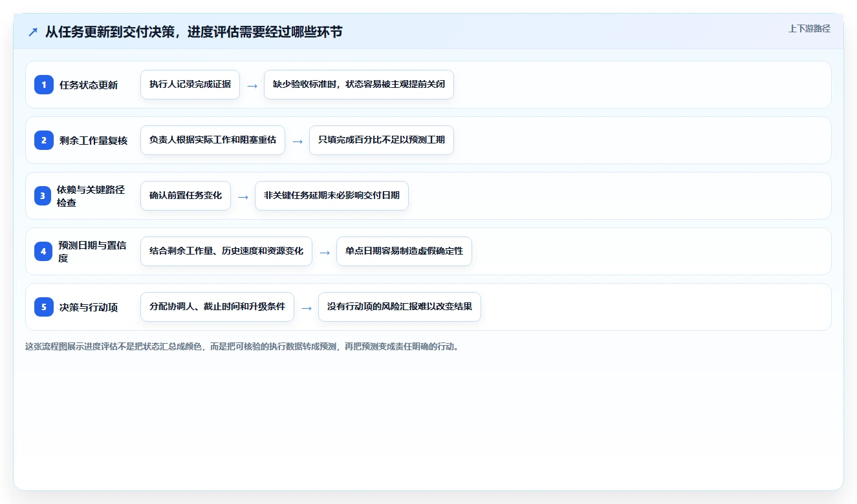Click the 负责人根据实际工作和阻塞重估 box
Image resolution: width=857 pixels, height=504 pixels.
[213, 140]
